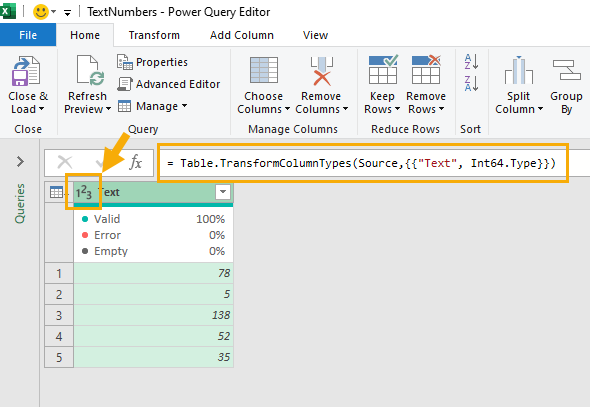
Task: Select row number 1 header
Action: tap(59, 273)
